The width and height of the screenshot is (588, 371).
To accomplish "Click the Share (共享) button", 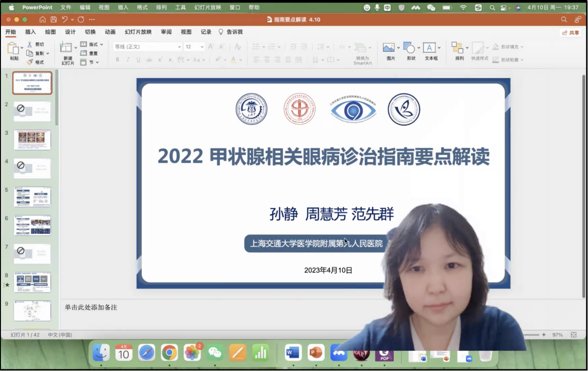I will click(x=570, y=33).
